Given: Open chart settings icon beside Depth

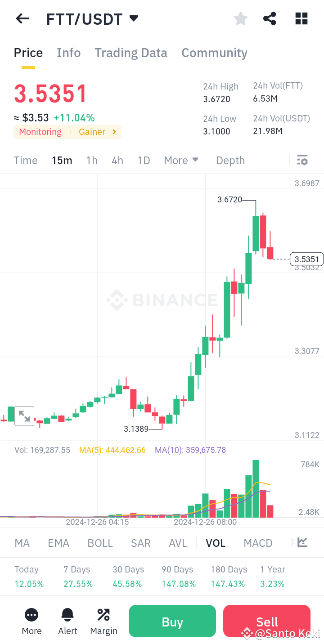Looking at the screenshot, I should pos(302,160).
